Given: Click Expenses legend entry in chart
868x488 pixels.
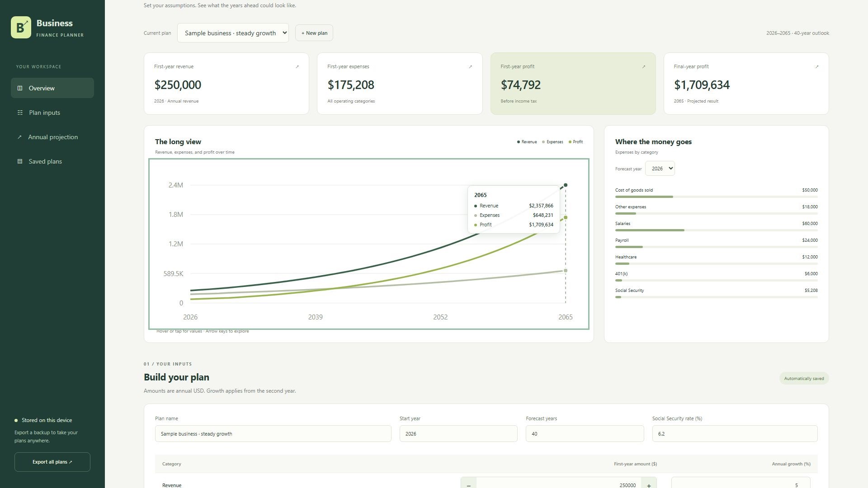Looking at the screenshot, I should point(552,142).
